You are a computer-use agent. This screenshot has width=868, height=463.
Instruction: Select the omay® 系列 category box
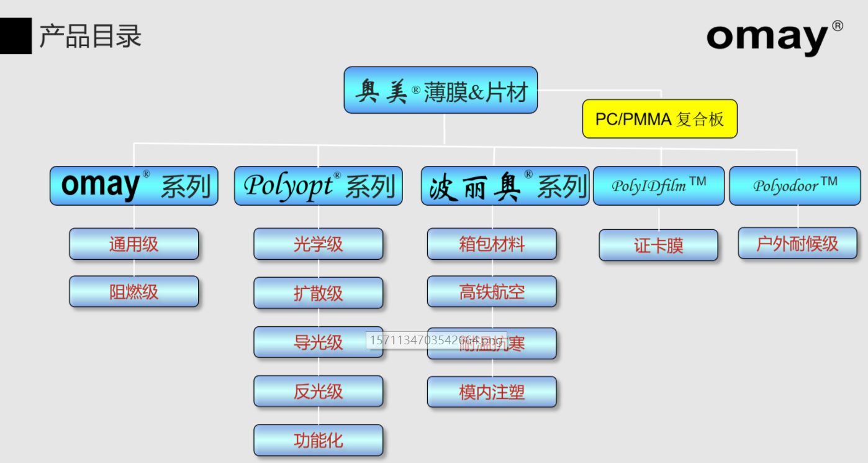click(x=133, y=185)
